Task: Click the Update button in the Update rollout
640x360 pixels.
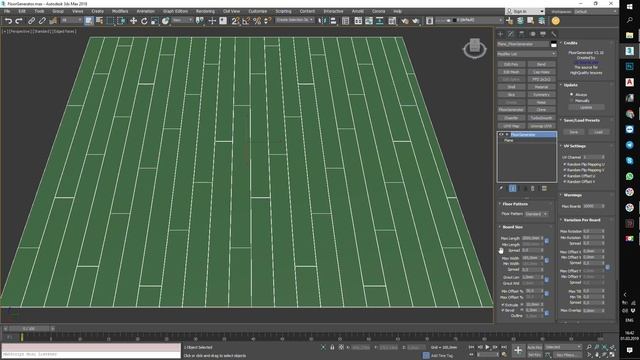Action: (x=586, y=107)
